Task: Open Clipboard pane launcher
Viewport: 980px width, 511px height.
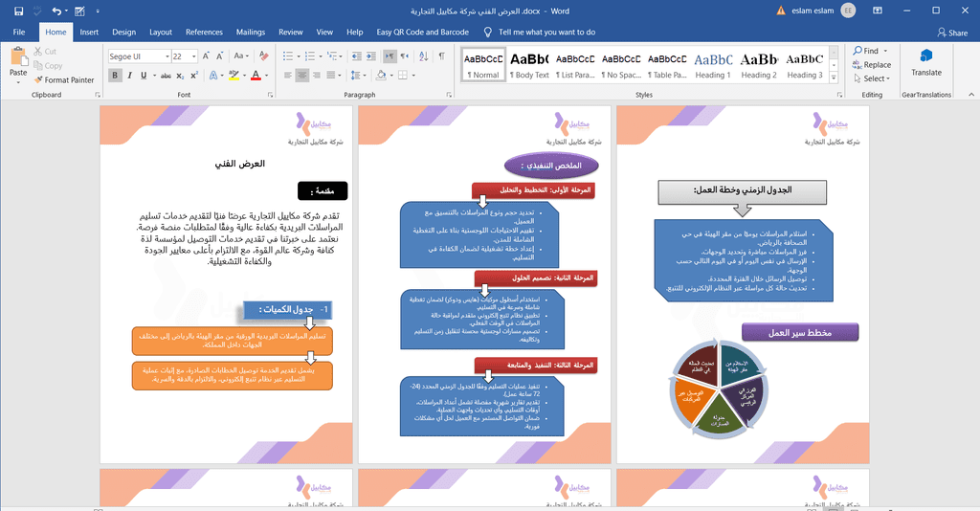Action: click(98, 95)
